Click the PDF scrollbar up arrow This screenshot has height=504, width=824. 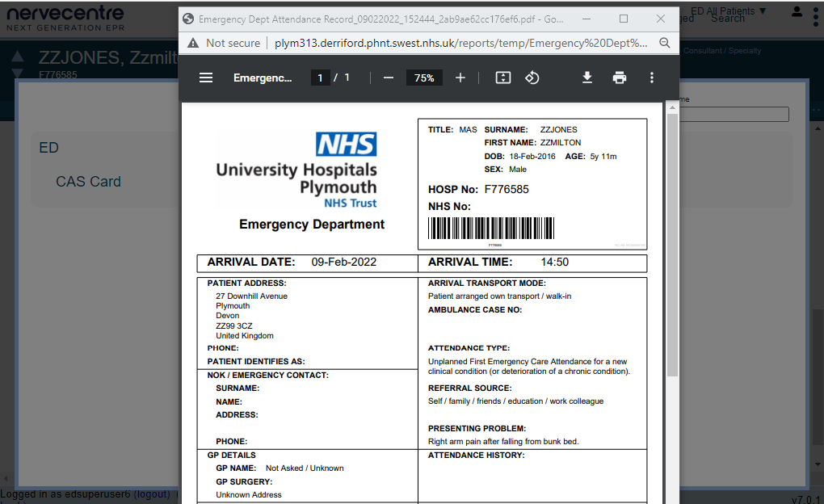pyautogui.click(x=672, y=107)
